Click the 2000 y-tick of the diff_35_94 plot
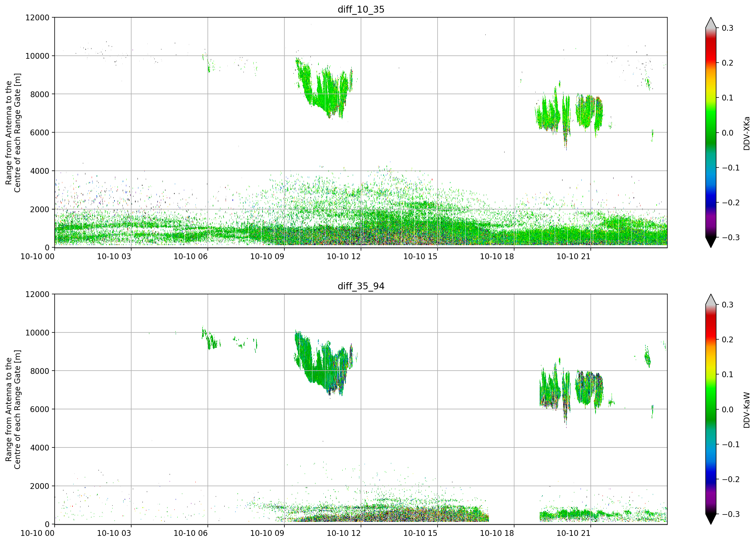 [x=40, y=486]
